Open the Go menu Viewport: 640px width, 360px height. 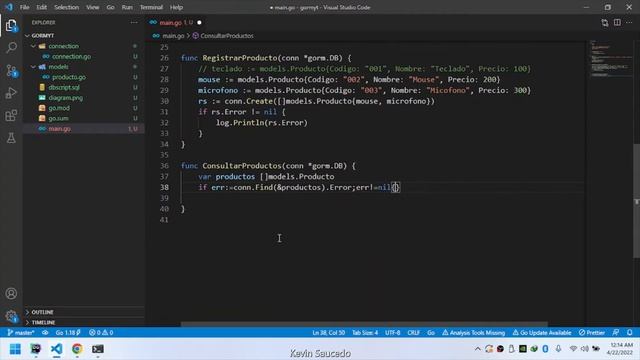click(110, 7)
